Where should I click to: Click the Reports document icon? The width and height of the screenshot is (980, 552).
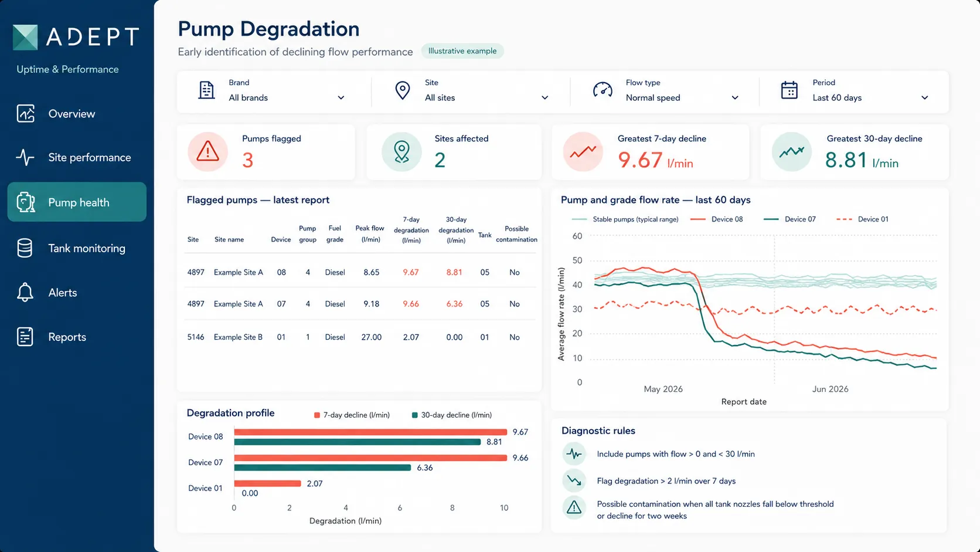(25, 337)
